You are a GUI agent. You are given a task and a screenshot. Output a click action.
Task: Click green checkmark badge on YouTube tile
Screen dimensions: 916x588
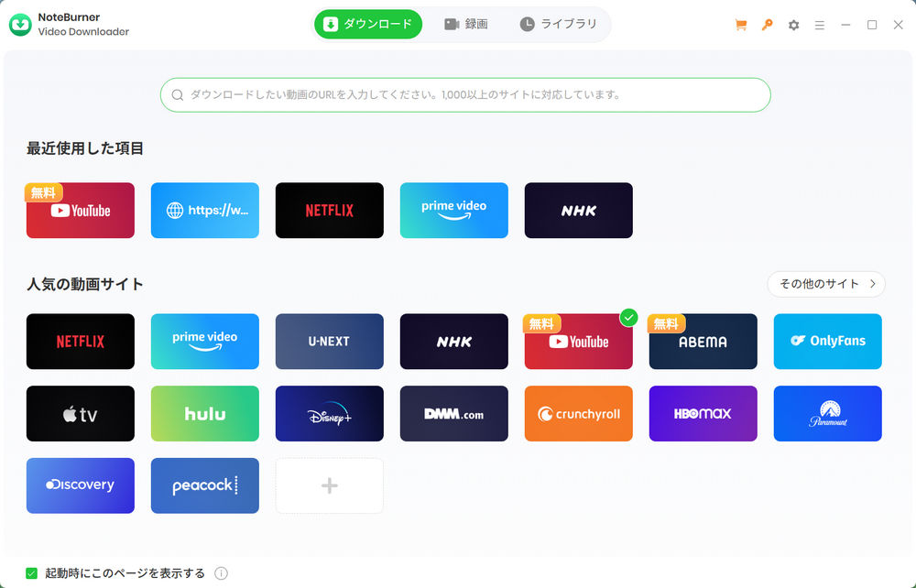628,318
